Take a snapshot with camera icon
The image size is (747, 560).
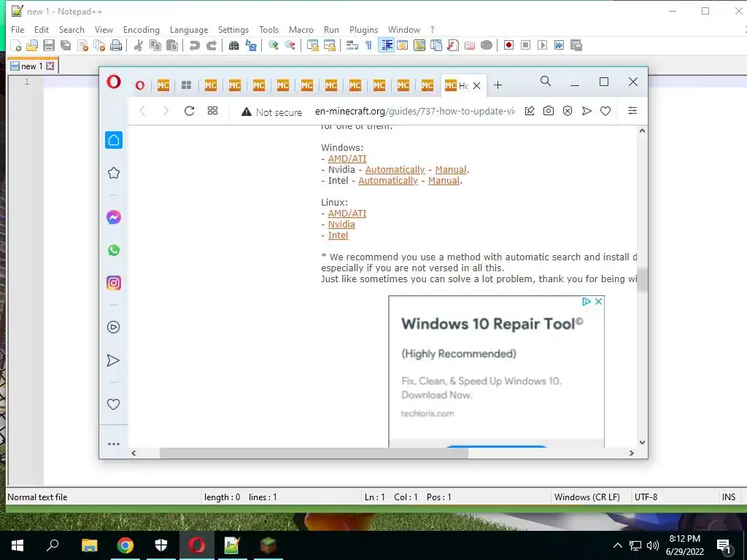click(549, 111)
